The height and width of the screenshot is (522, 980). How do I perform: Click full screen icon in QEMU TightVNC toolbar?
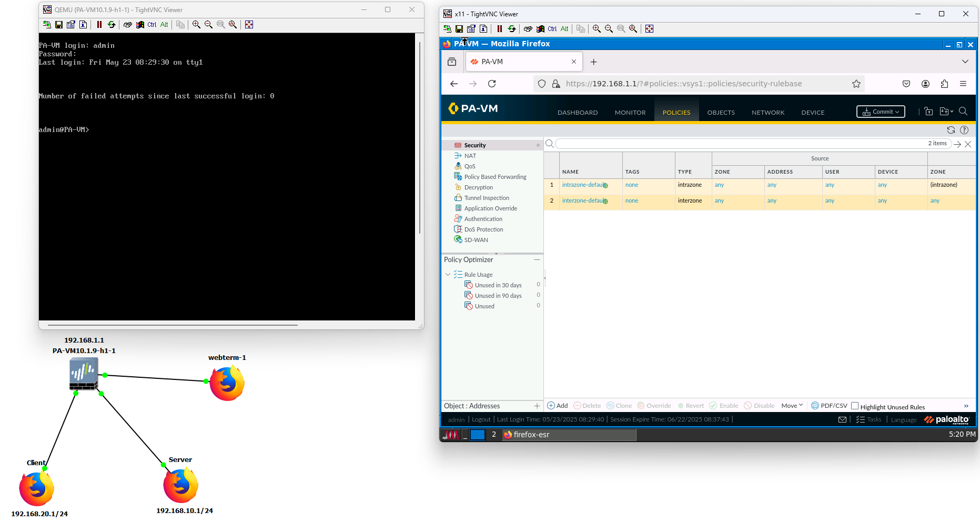(x=249, y=25)
